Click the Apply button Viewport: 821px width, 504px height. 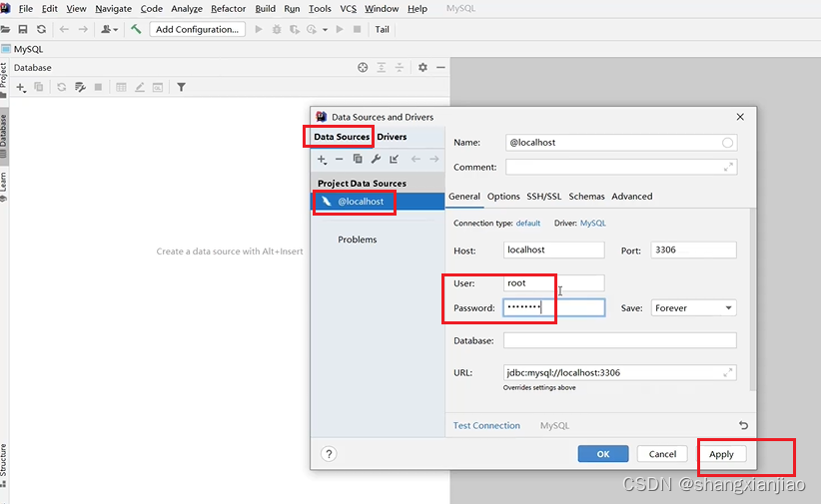click(721, 454)
